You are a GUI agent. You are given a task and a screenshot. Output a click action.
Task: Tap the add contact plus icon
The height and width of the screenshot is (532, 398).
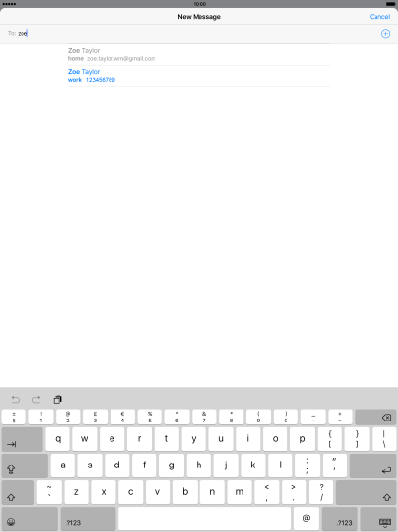pos(385,34)
